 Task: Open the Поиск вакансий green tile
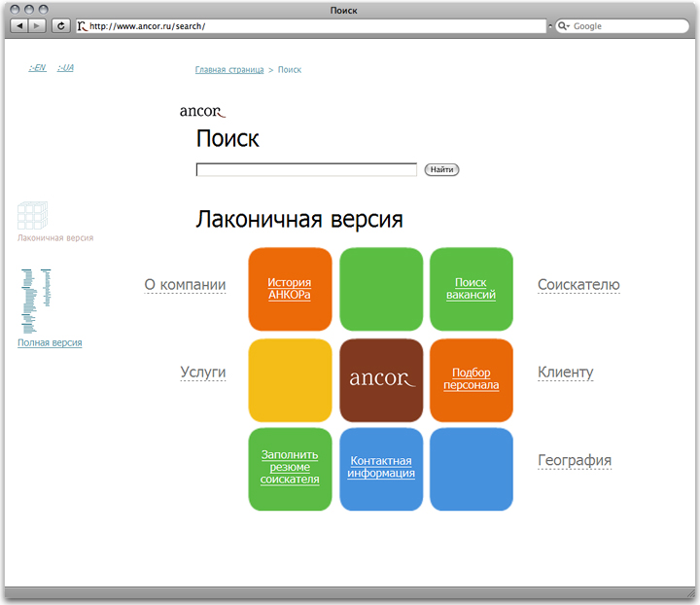tap(471, 289)
